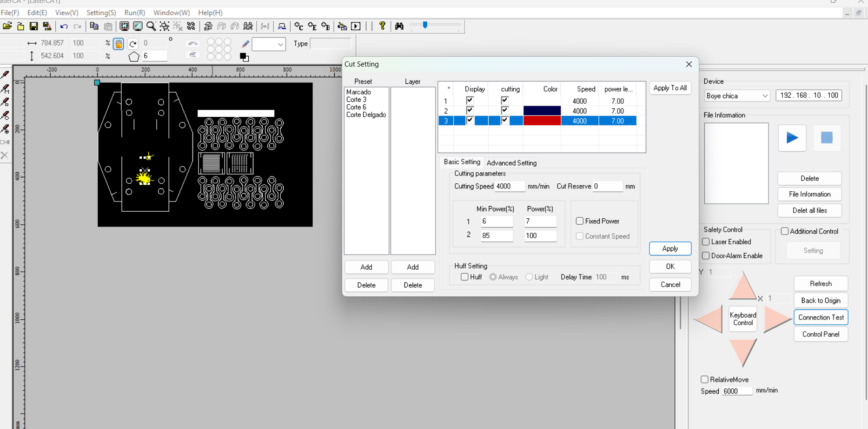Viewport: 868px width, 429px height.
Task: Click the Apply To All button
Action: coord(669,88)
